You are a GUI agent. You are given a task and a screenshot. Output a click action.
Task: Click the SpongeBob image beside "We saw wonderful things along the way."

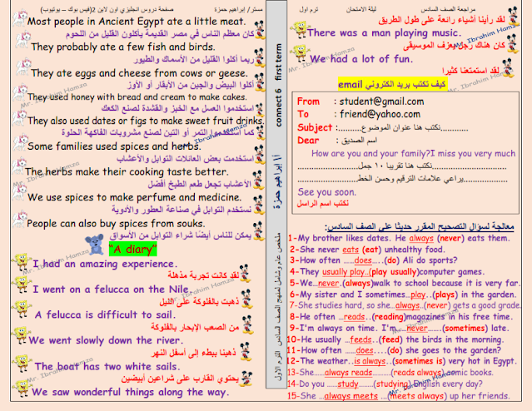tap(21, 389)
